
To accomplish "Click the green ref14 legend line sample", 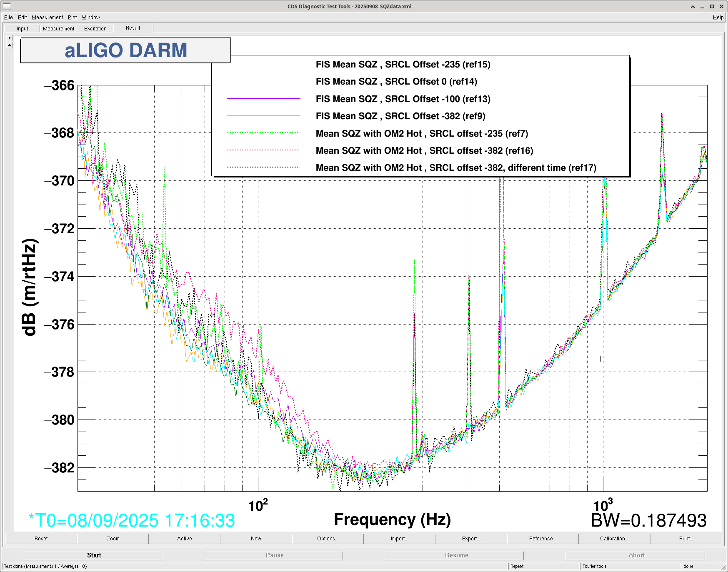I will coord(263,81).
